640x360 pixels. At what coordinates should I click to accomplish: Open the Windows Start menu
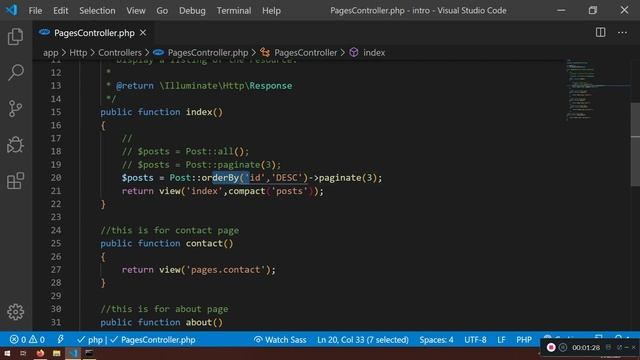click(7, 353)
